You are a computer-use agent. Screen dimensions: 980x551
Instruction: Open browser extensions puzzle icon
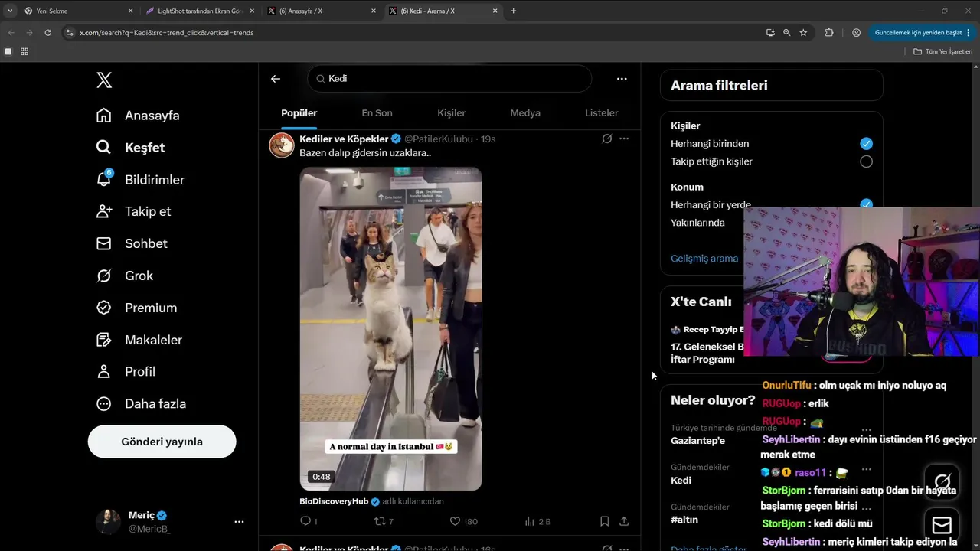[829, 33]
